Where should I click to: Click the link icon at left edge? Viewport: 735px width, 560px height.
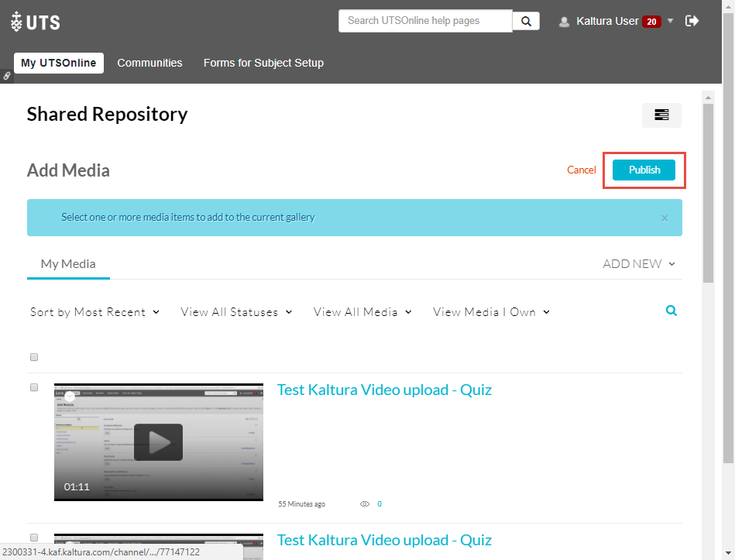pos(7,76)
